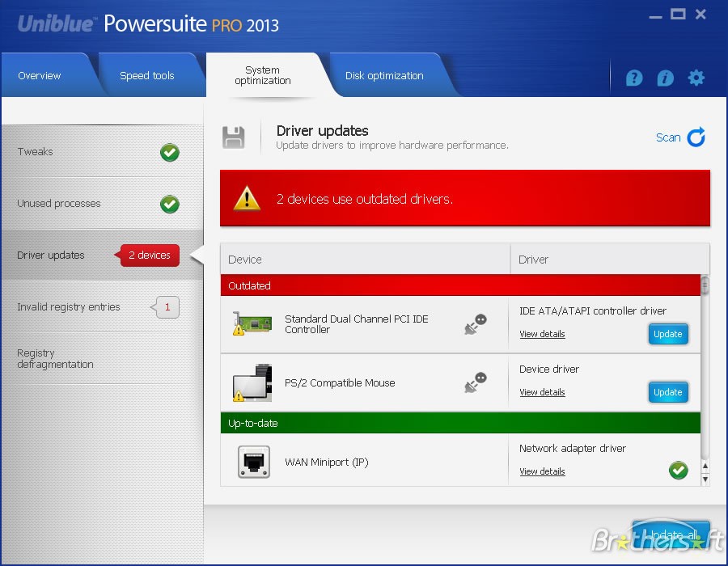This screenshot has width=728, height=566.
Task: Maximize the Powersuite window
Action: 678,15
